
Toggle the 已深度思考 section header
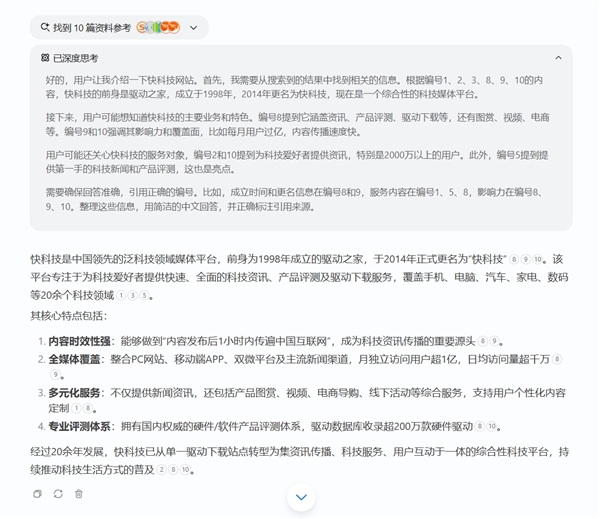click(76, 58)
